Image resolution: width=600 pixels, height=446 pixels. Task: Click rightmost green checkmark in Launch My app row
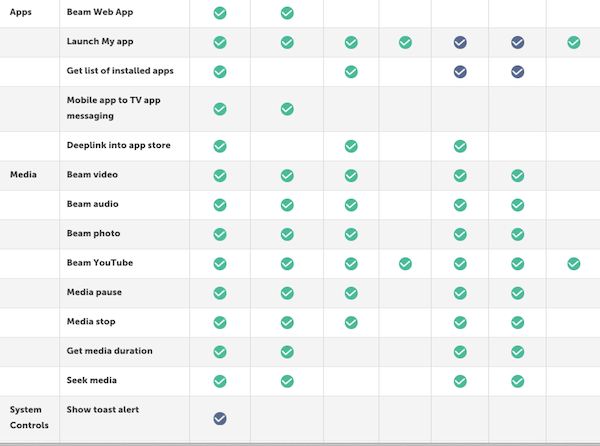click(x=574, y=42)
